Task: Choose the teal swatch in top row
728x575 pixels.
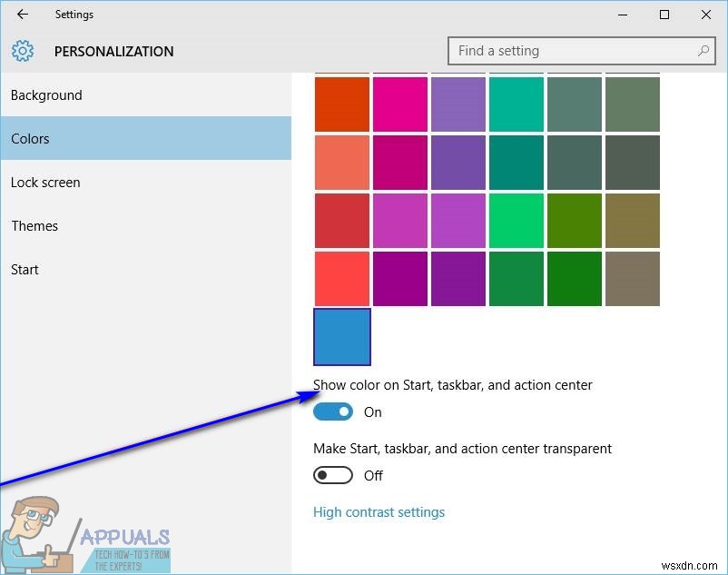Action: coord(516,104)
